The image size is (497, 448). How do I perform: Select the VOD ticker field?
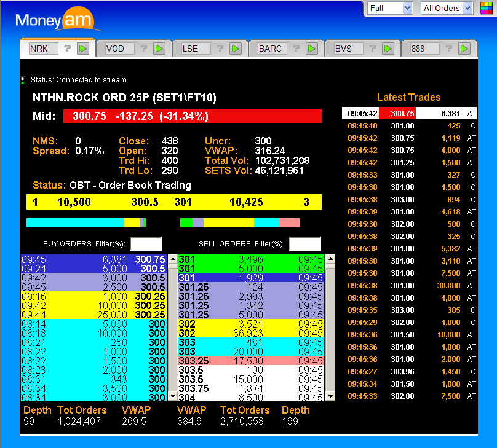tap(120, 49)
